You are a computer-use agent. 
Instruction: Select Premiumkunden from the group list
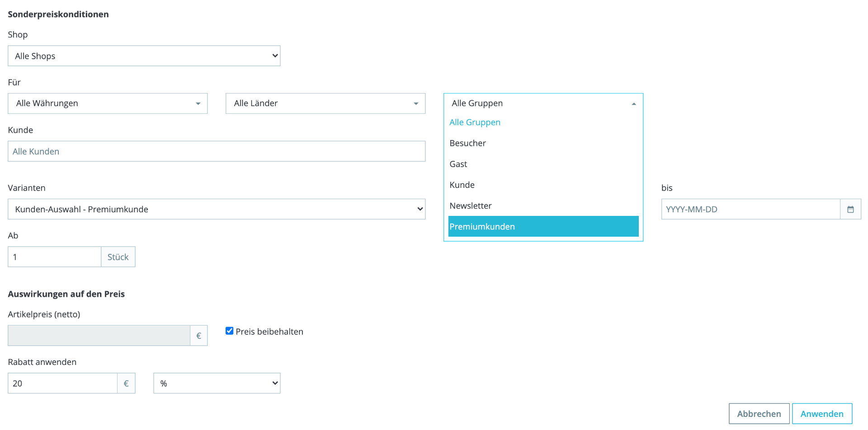[x=543, y=227]
